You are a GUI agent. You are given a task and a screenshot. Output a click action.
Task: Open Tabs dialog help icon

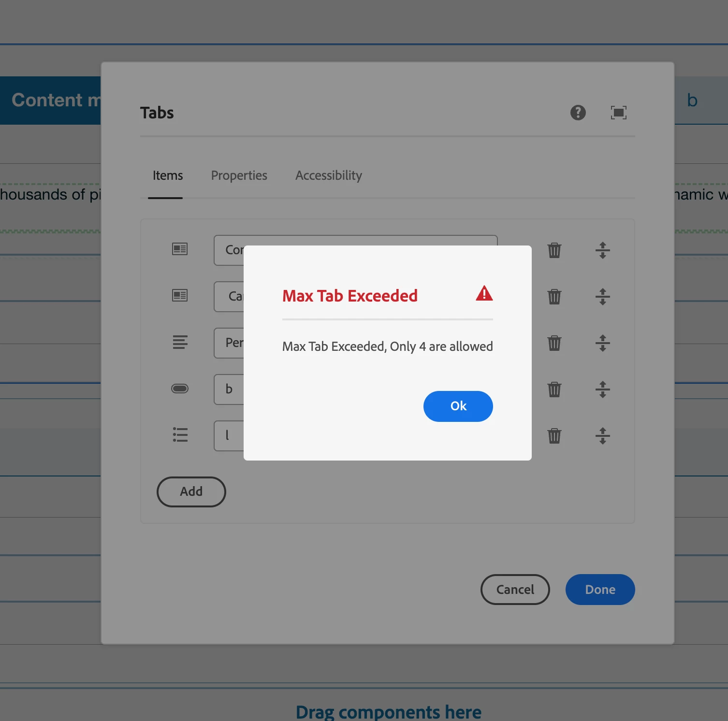click(x=578, y=113)
